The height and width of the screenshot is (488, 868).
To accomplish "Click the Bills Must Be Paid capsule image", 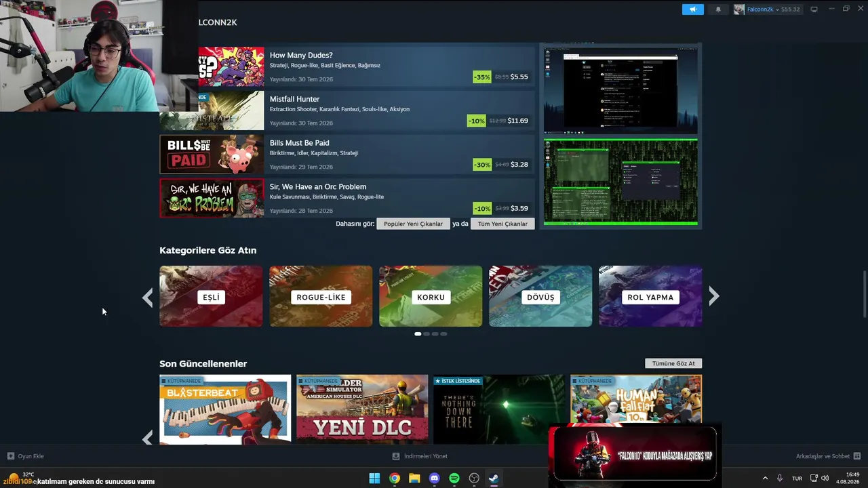I will (212, 155).
